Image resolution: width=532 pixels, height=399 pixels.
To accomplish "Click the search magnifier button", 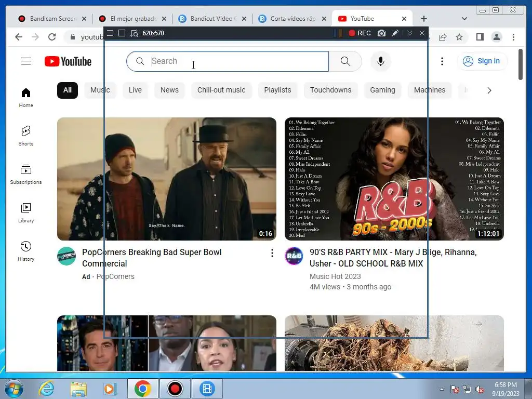I will click(345, 61).
